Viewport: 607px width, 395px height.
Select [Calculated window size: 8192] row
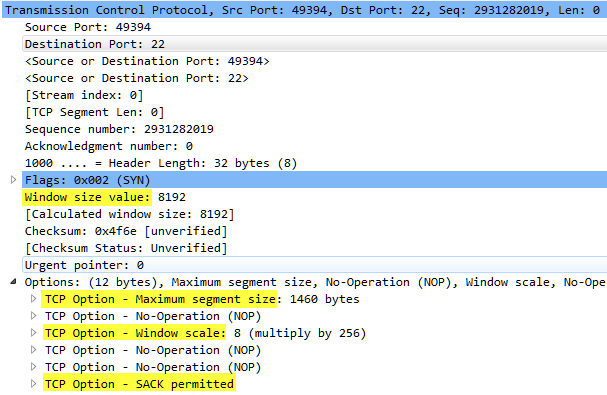[130, 214]
